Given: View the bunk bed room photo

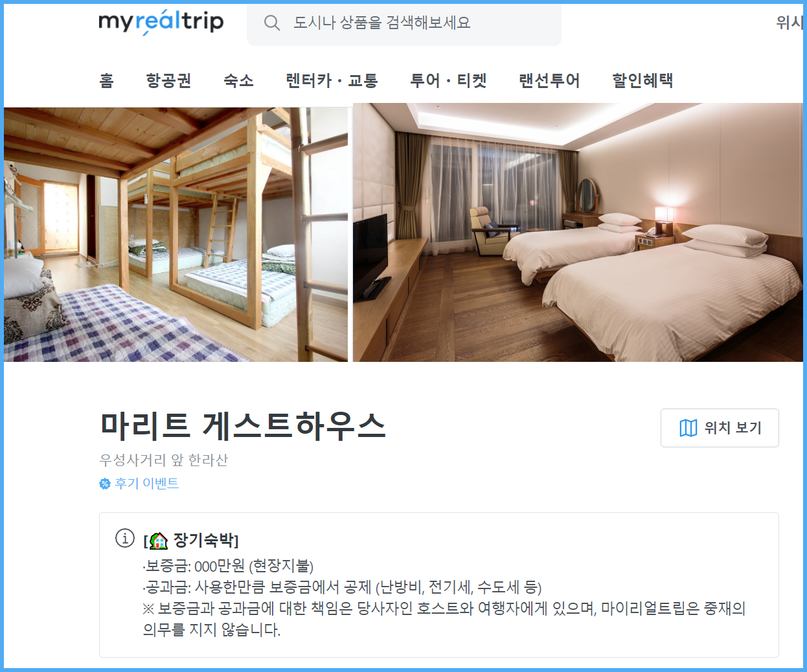Looking at the screenshot, I should [x=176, y=234].
